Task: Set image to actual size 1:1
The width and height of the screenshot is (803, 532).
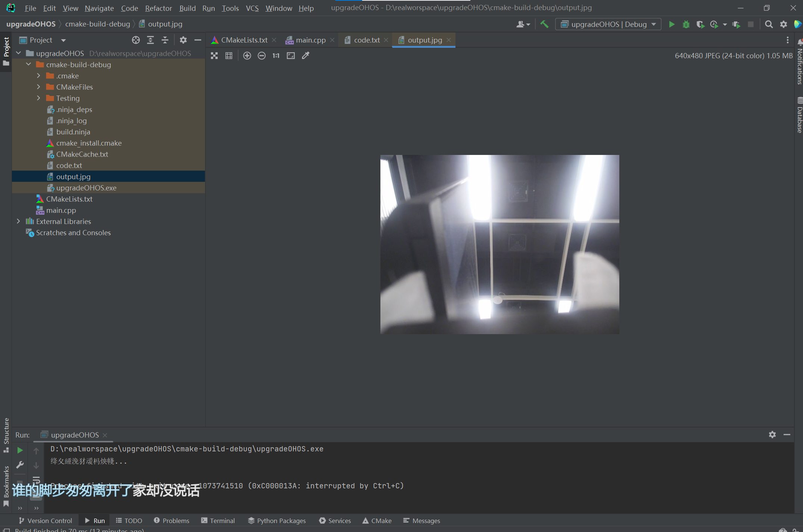Action: pos(276,56)
